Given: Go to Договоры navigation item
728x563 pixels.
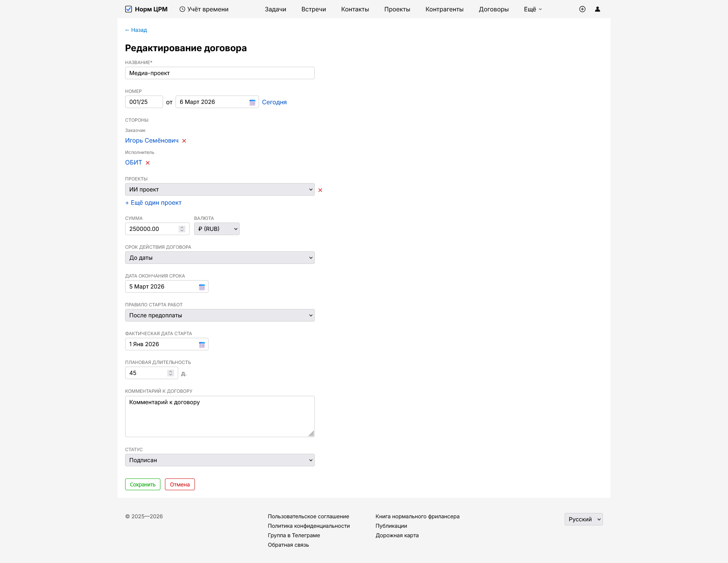Looking at the screenshot, I should (493, 9).
